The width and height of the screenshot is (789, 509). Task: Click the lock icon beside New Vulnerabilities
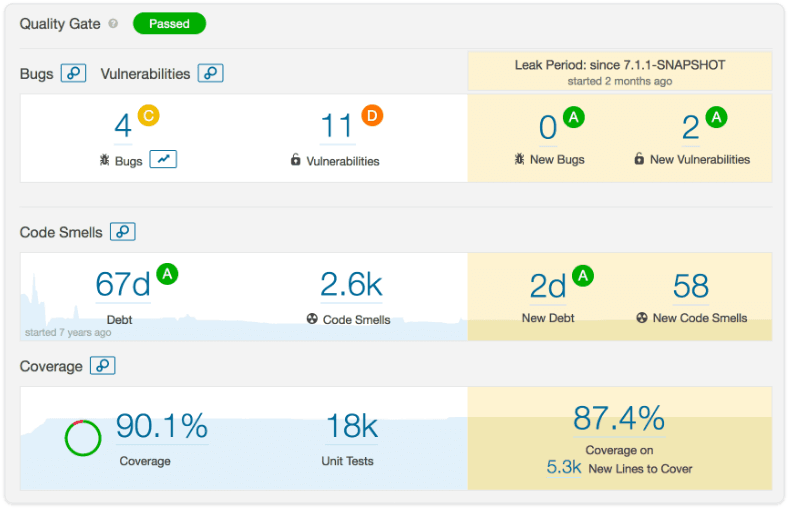[639, 158]
